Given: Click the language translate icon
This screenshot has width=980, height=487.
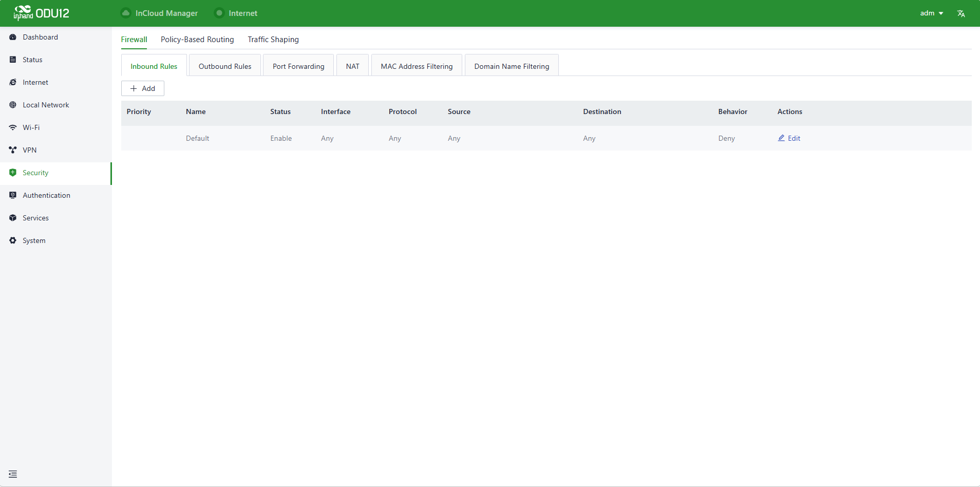Looking at the screenshot, I should 961,13.
